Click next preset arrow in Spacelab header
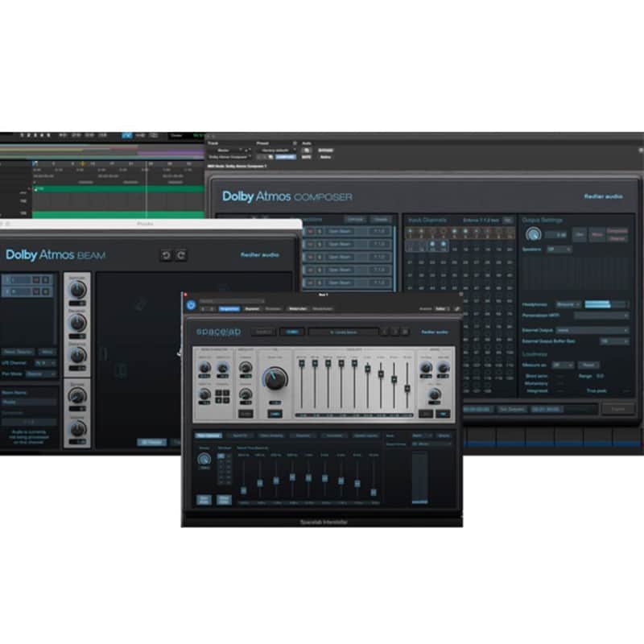This screenshot has width=644, height=644. tap(395, 332)
